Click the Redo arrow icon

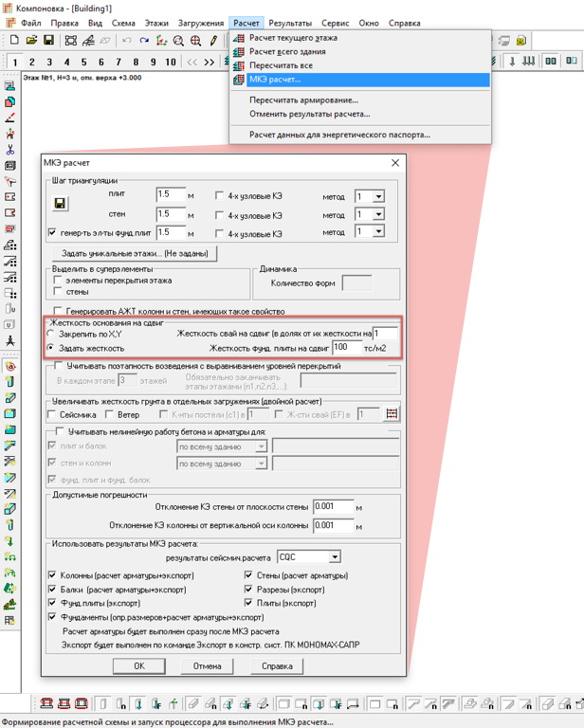(144, 41)
